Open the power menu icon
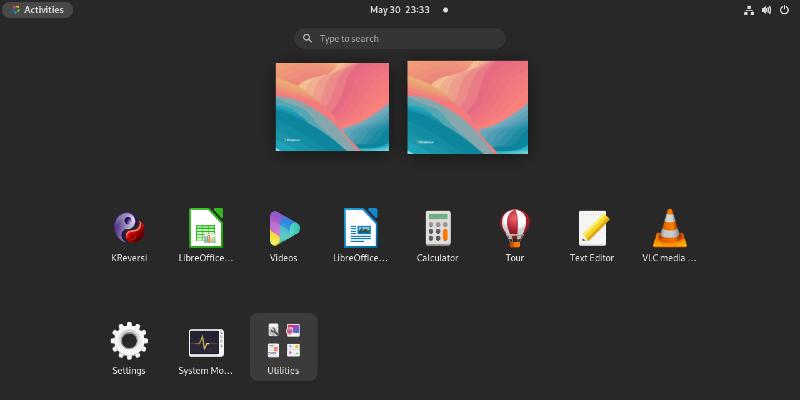 pyautogui.click(x=784, y=10)
